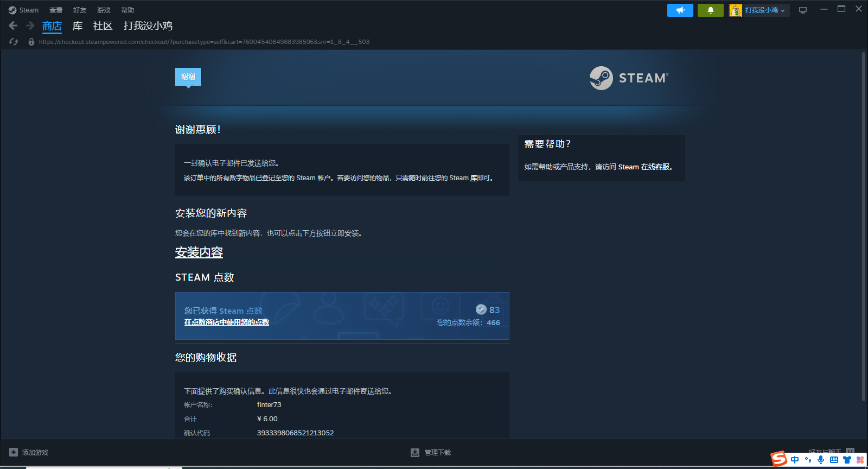
Task: Click 添加游戏 at the bottom left
Action: 35,452
